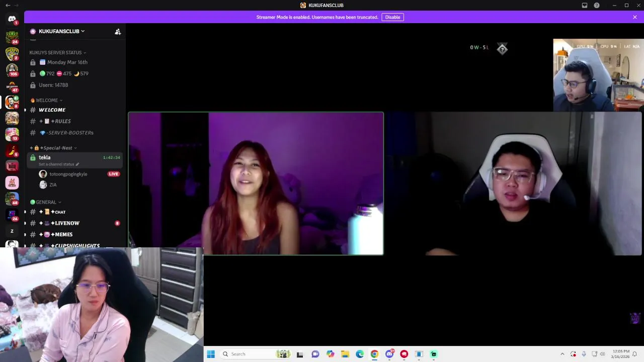Collapse the Special-Nest category
Viewport: 644px width, 362px height.
click(x=54, y=148)
